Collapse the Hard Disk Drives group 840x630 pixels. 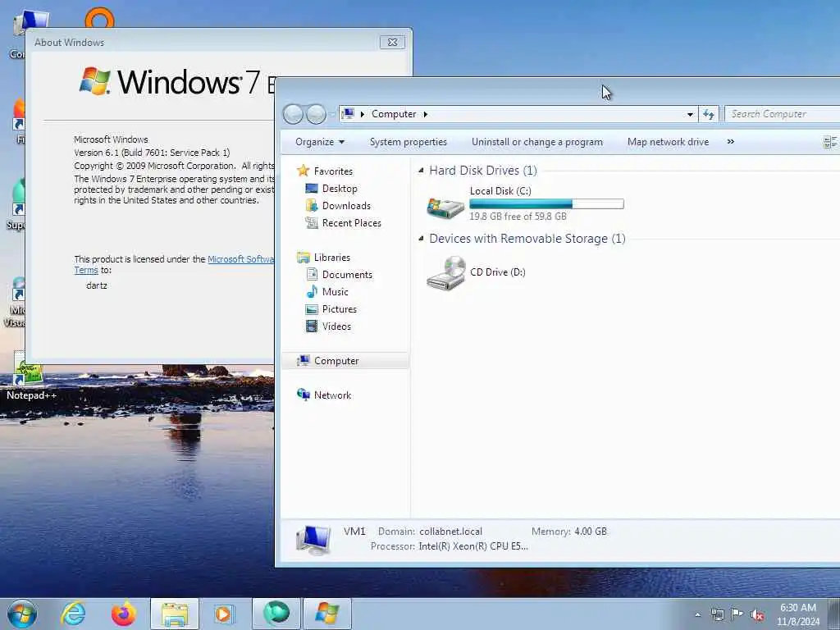pyautogui.click(x=421, y=171)
